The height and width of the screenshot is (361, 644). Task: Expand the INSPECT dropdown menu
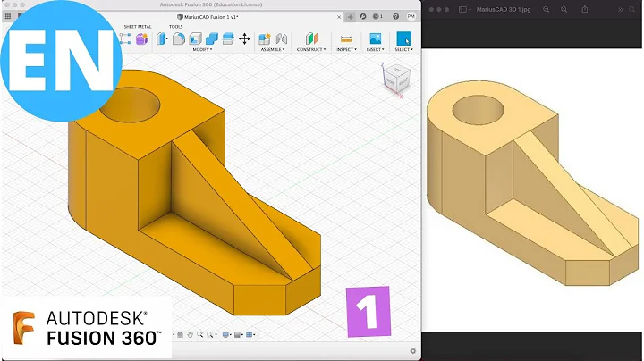347,50
